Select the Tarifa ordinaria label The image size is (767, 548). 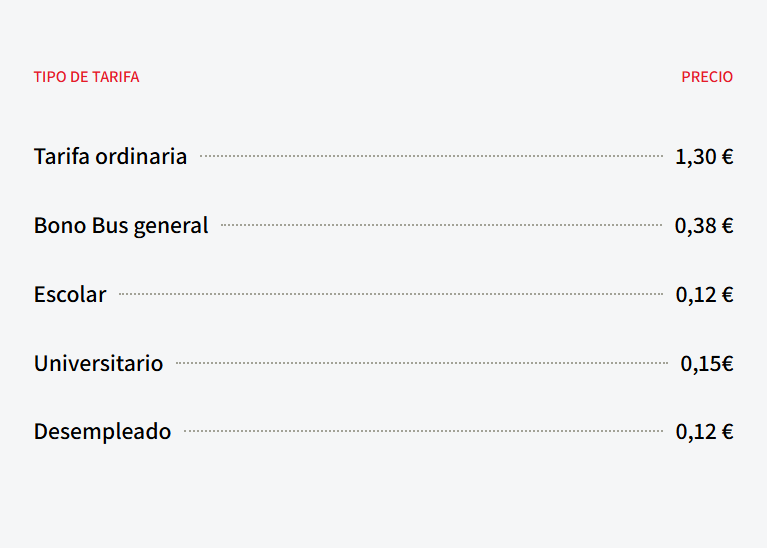click(111, 157)
